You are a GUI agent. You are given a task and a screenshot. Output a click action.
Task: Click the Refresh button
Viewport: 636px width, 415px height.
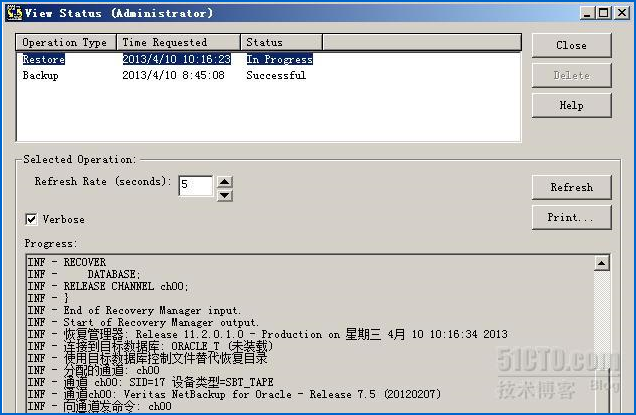pos(572,187)
